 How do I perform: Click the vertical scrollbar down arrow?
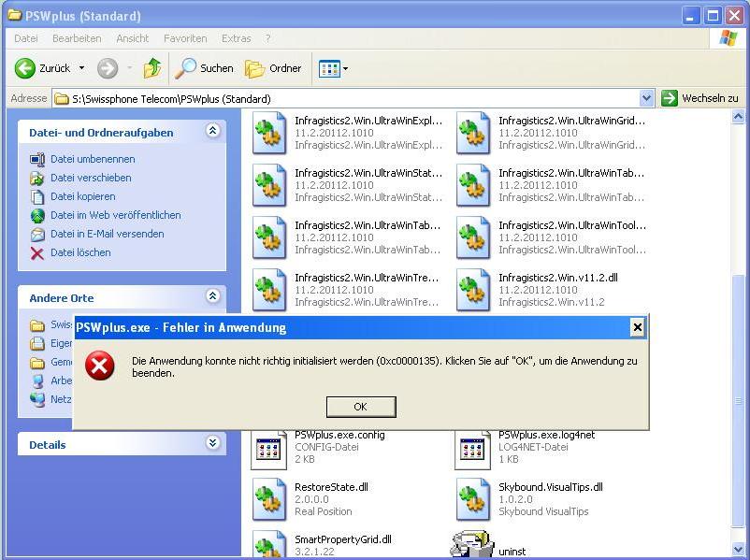[x=740, y=549]
